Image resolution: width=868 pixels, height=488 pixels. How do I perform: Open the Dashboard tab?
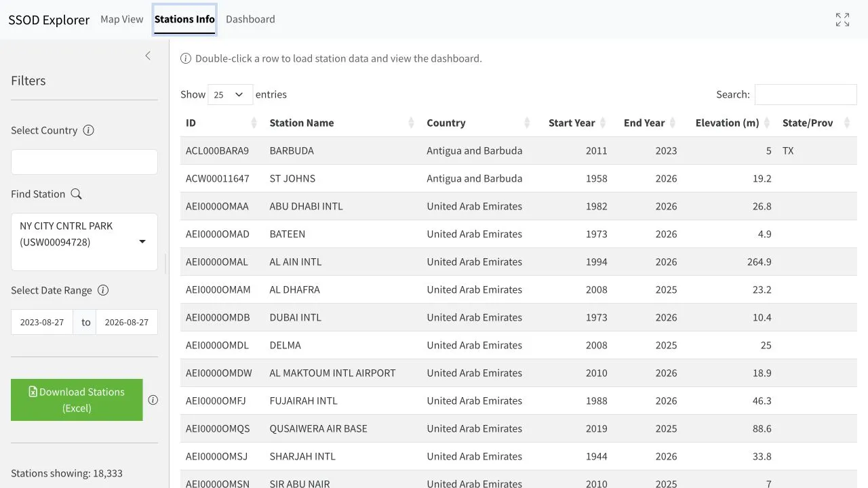point(250,19)
